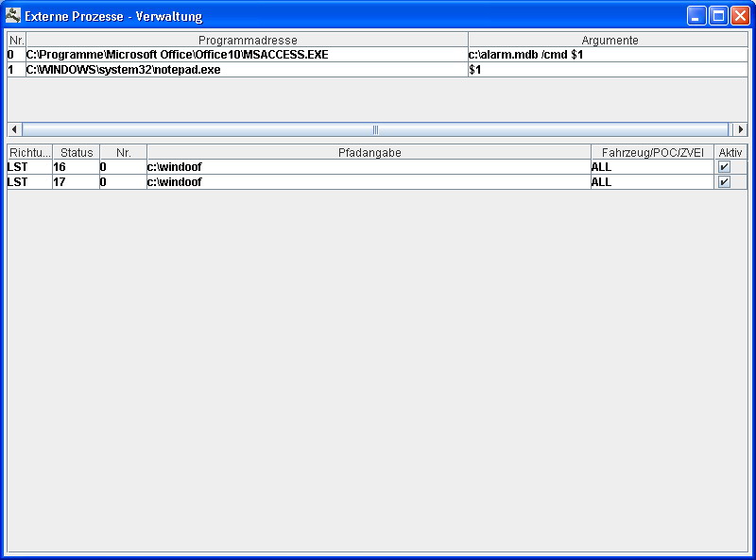Click the Pfadangabe column header
This screenshot has height=560, width=756.
[x=369, y=152]
